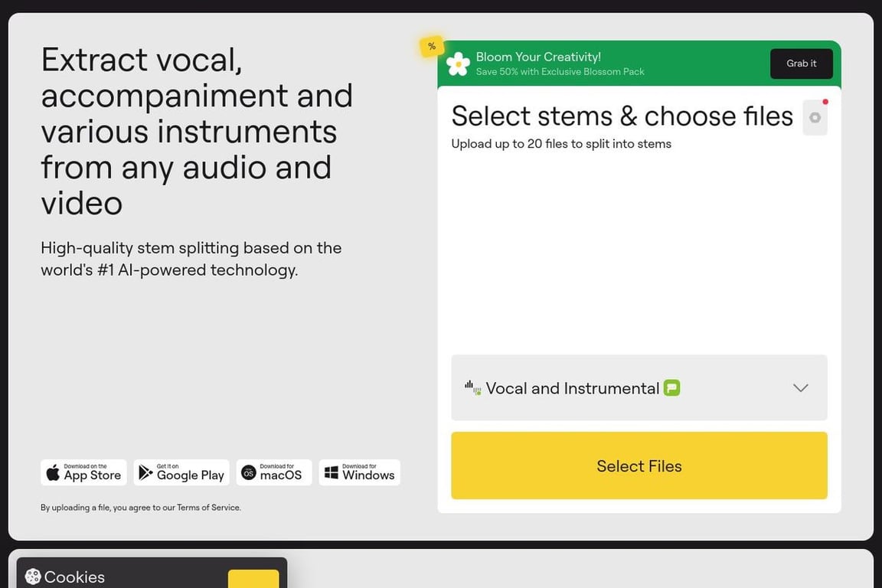
Task: Click the Windows logo on Windows badge
Action: [x=332, y=472]
